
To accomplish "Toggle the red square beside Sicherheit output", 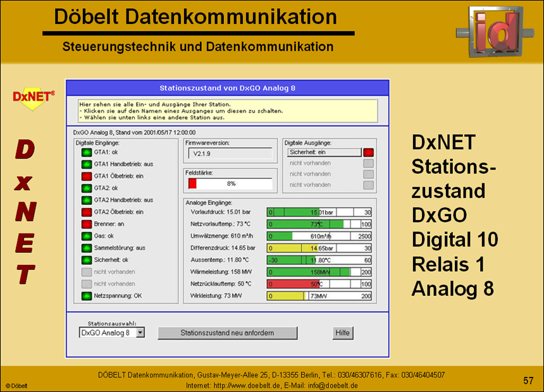I will 369,152.
